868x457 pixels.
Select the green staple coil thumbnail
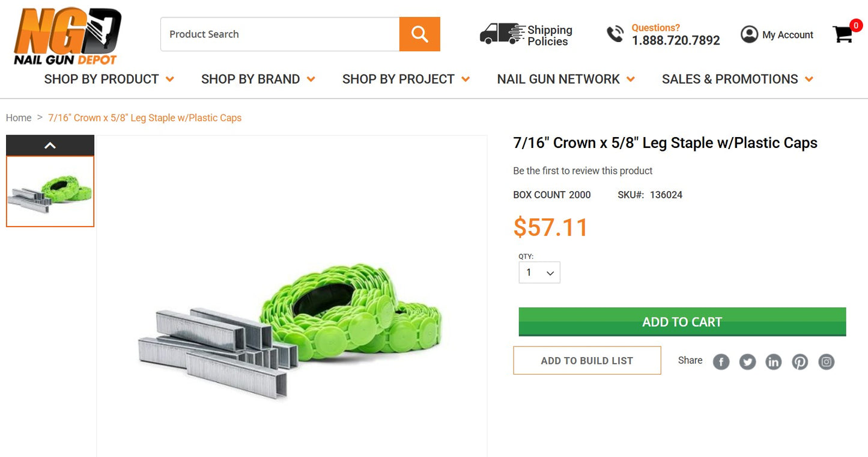(x=50, y=191)
